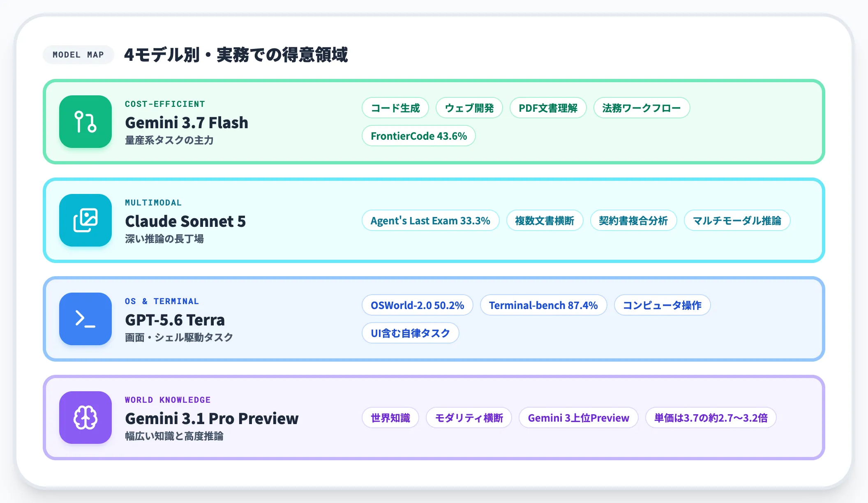Click the blue terminal prompt icon for GPT-5.6 Terra
Viewport: 868px width, 503px height.
point(85,319)
